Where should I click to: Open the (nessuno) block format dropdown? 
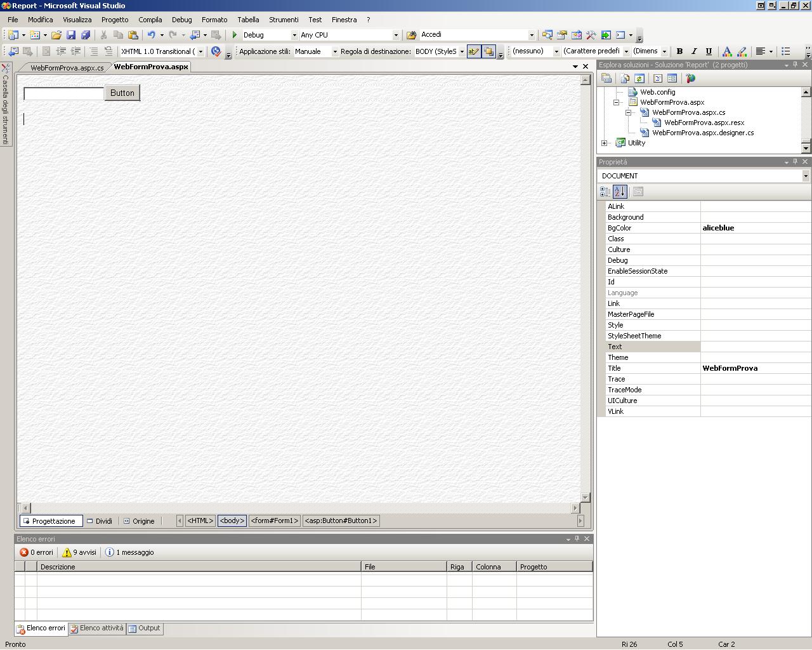point(556,51)
